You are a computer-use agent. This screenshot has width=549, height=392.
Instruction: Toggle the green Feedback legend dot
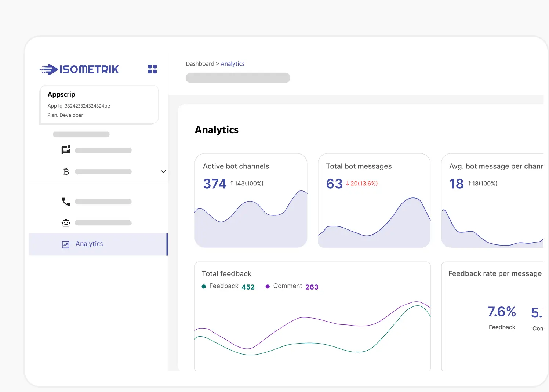pyautogui.click(x=204, y=287)
